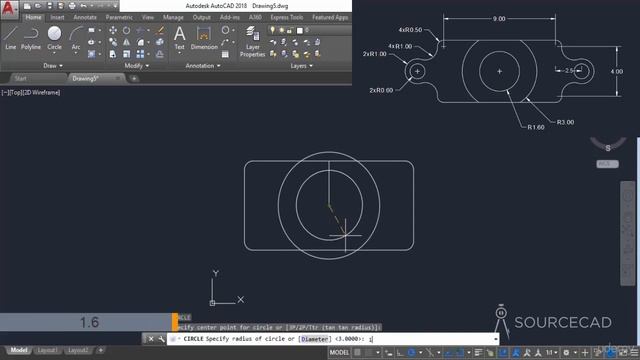Click the Ellipse tool icon
The image size is (640, 360).
coord(91,42)
